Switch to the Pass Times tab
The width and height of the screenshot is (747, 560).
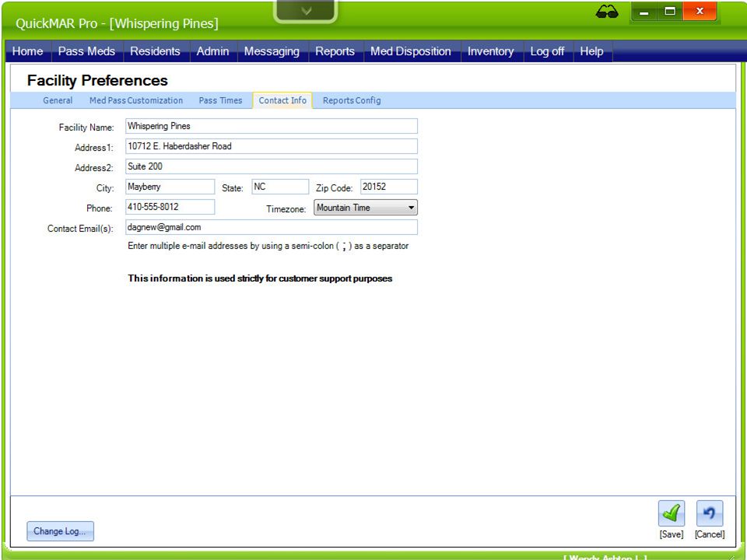[x=220, y=100]
